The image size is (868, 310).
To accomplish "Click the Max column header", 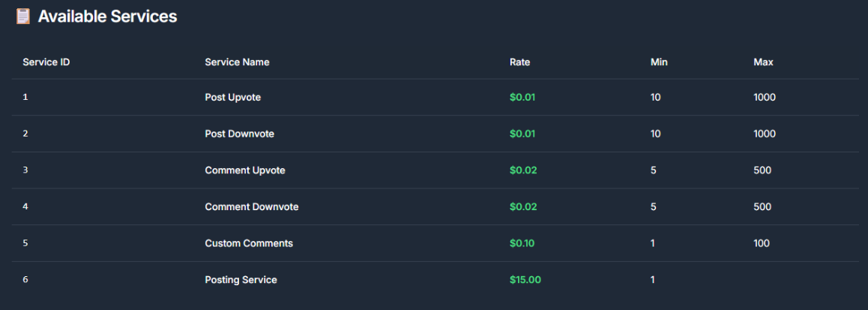I will [763, 62].
